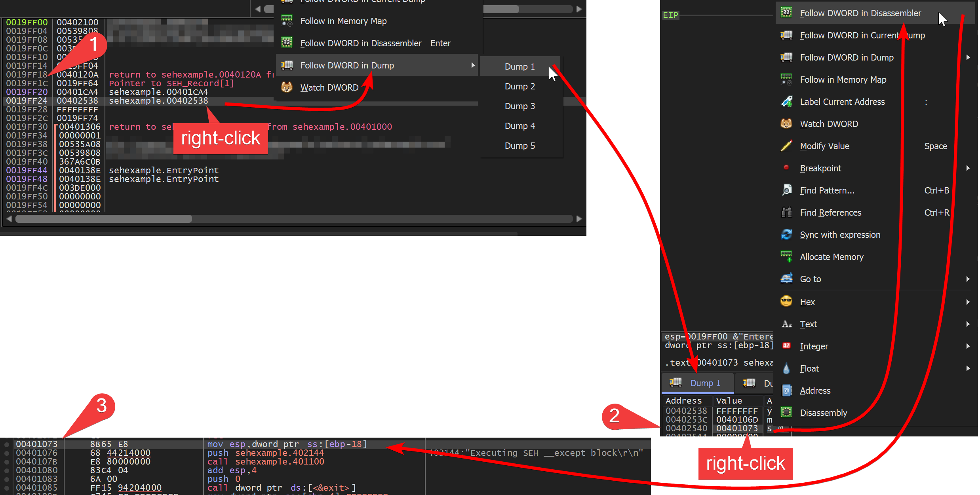Click the Breakpoint red dot icon
Image resolution: width=980 pixels, height=495 pixels.
coord(786,168)
